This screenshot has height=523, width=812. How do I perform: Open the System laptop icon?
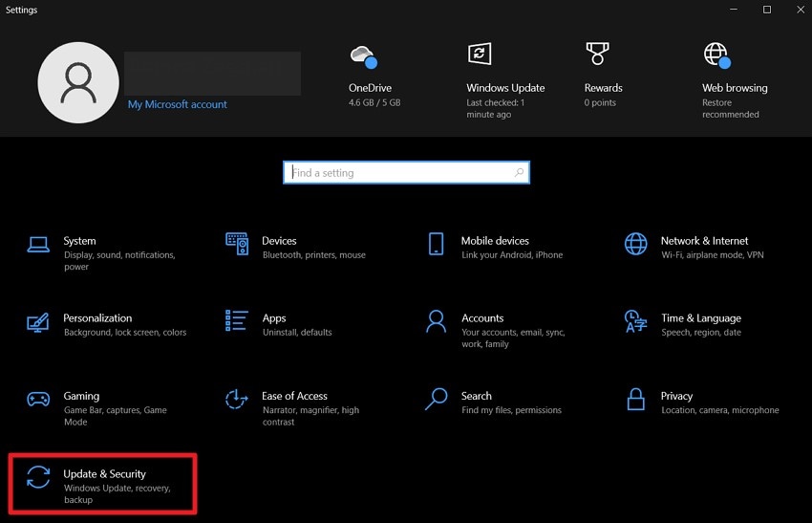38,245
